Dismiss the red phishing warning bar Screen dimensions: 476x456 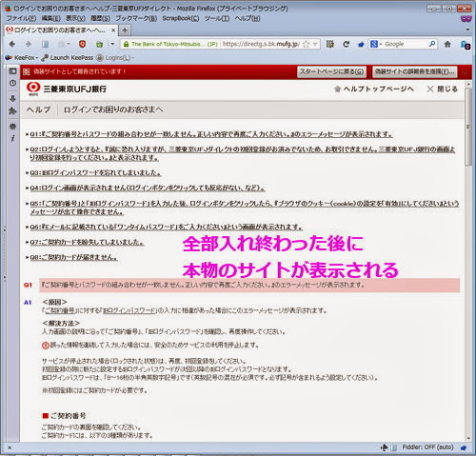click(465, 72)
